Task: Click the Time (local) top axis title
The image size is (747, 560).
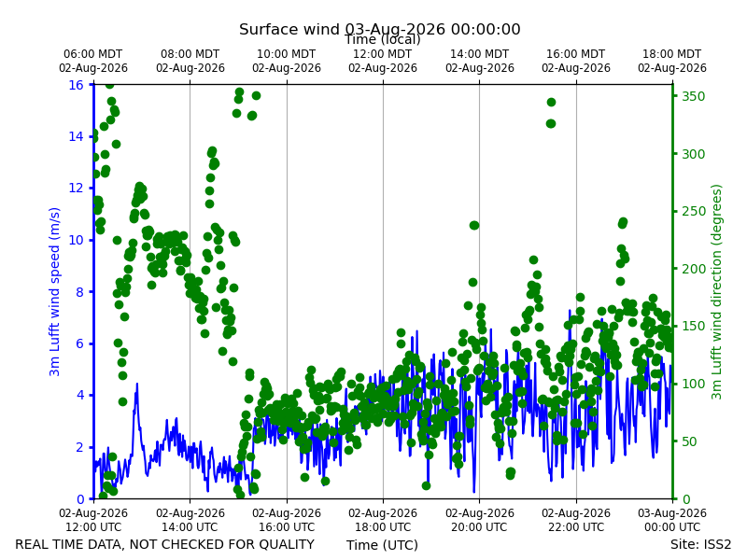Action: (x=383, y=39)
